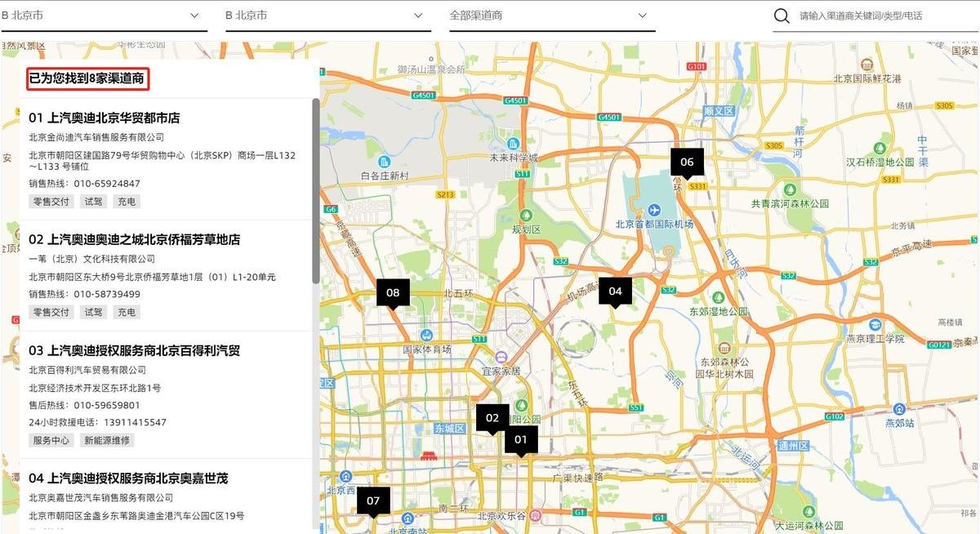The height and width of the screenshot is (534, 980).
Task: Select map marker 02
Action: click(x=492, y=419)
